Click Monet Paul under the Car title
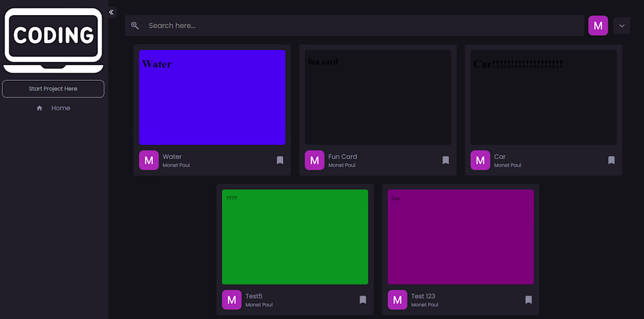The height and width of the screenshot is (319, 644). click(x=508, y=166)
